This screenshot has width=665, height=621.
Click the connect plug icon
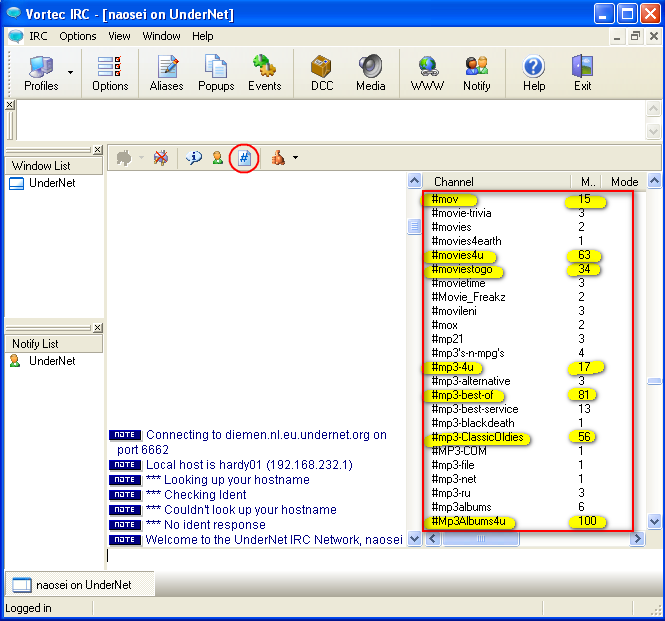tap(124, 158)
